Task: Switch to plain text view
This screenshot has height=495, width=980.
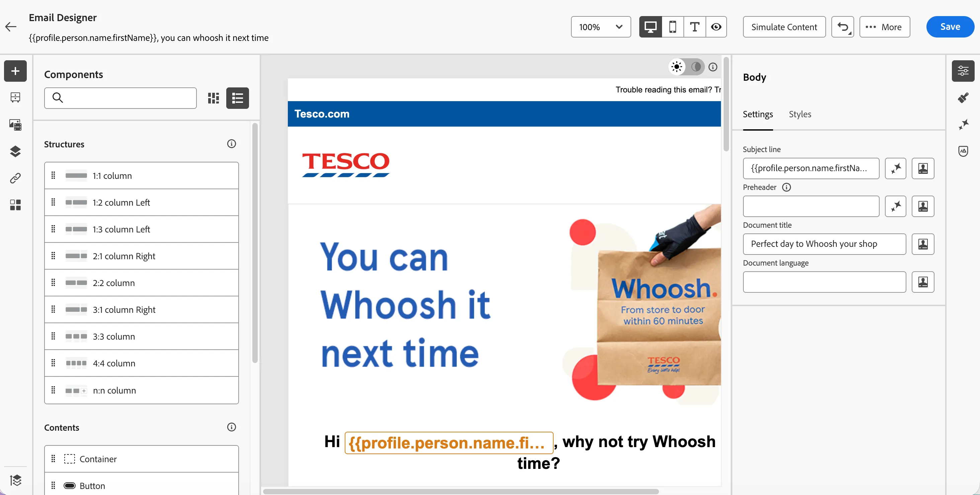Action: click(694, 27)
